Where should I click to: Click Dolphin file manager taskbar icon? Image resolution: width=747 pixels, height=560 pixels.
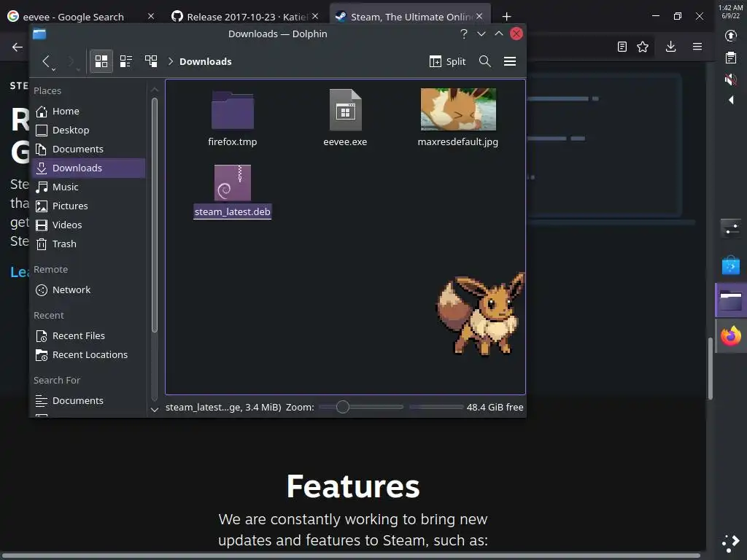[731, 300]
